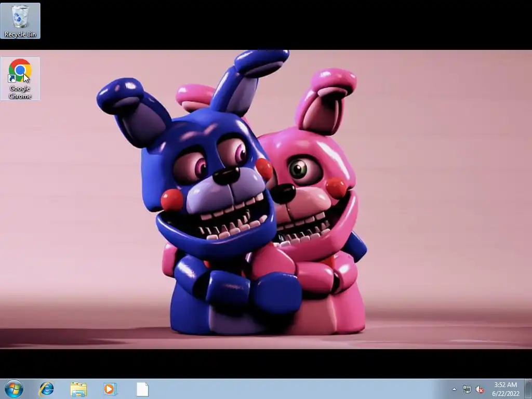532x399 pixels.
Task: Open the blank document taskbar item
Action: [142, 389]
